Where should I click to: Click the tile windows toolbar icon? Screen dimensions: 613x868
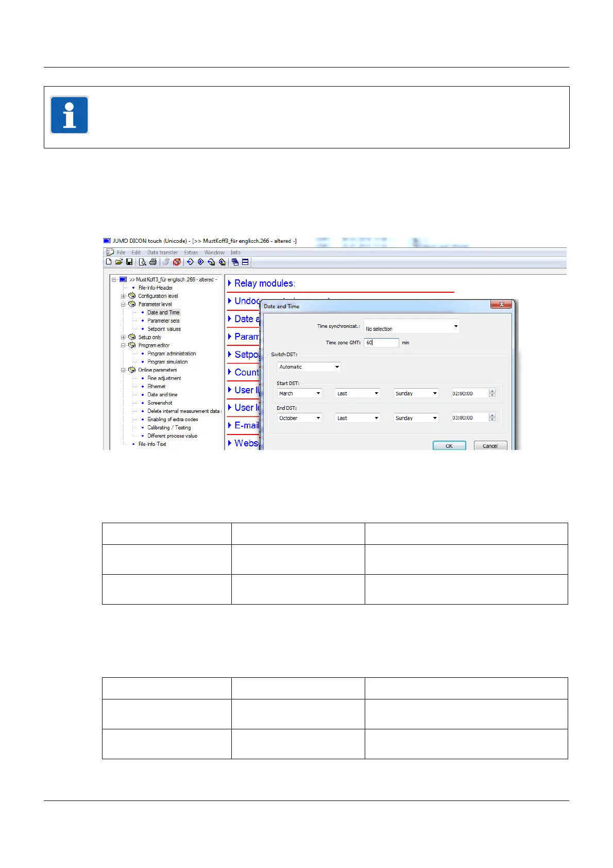pos(245,262)
